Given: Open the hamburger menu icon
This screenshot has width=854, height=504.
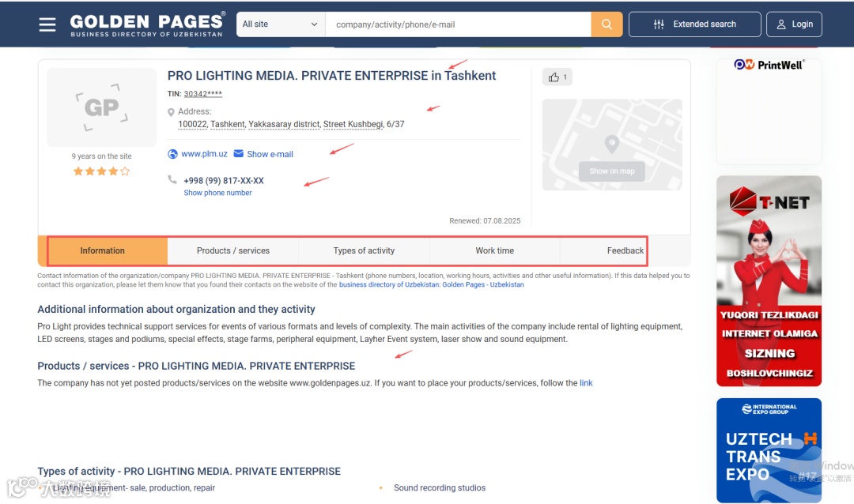Looking at the screenshot, I should pos(47,24).
